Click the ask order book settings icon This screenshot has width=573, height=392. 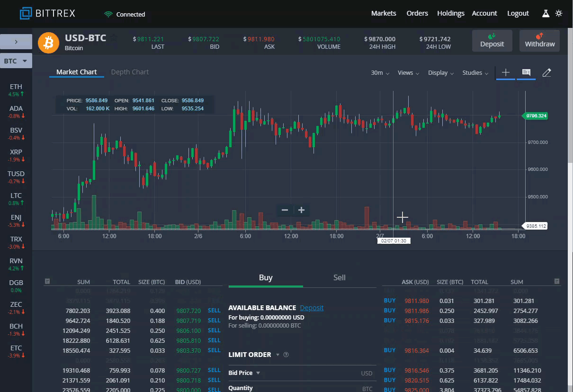click(557, 281)
